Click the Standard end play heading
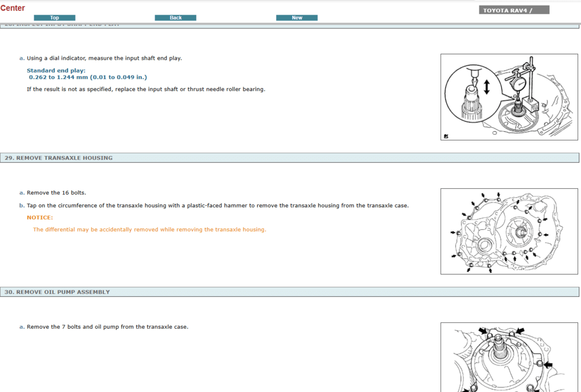The image size is (581, 392). pyautogui.click(x=56, y=70)
